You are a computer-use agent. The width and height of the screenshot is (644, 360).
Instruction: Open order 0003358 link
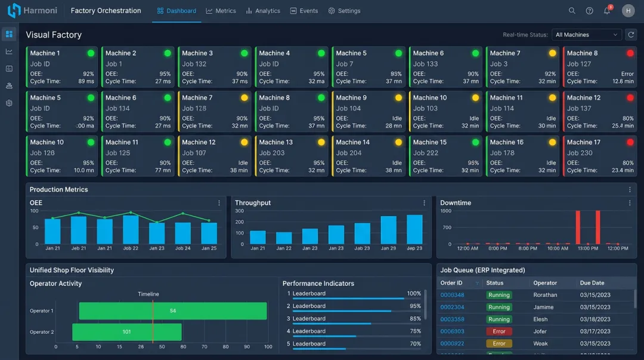click(x=452, y=319)
